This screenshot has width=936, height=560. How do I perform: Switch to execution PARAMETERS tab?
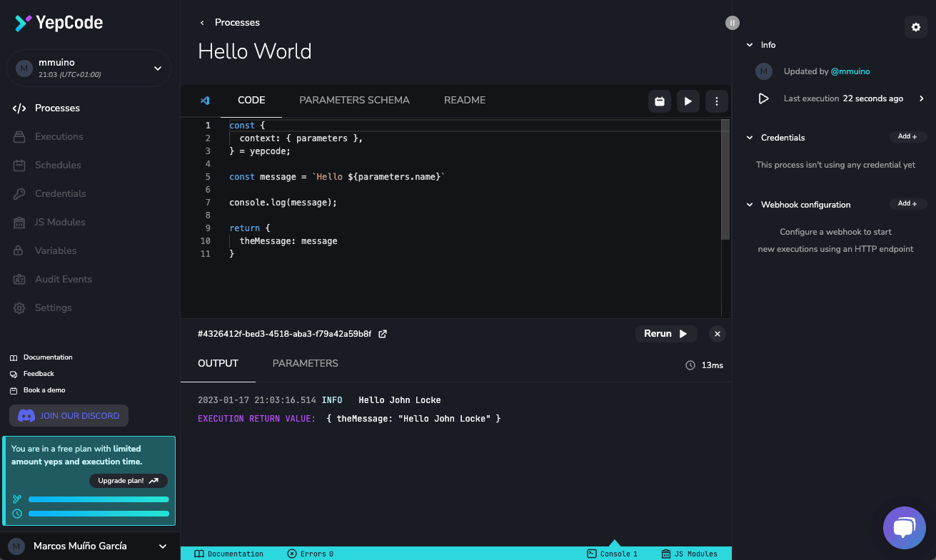306,364
